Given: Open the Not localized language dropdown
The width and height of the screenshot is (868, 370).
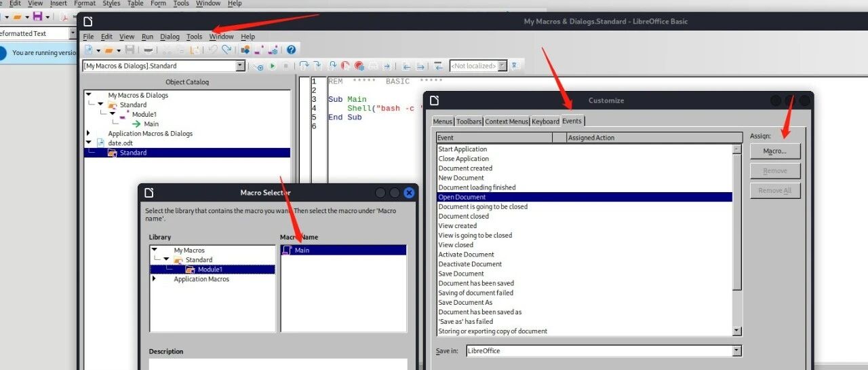Looking at the screenshot, I should click(502, 66).
